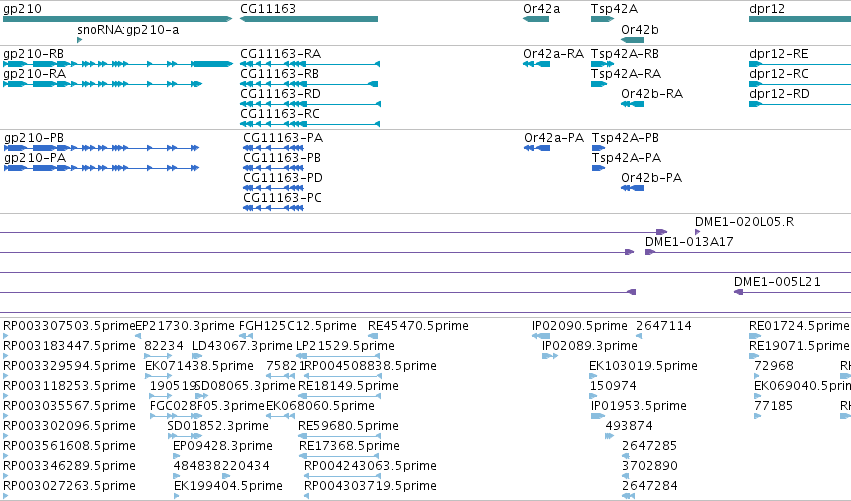Click the 77185 feature label
The height and width of the screenshot is (501, 851).
pos(773,407)
